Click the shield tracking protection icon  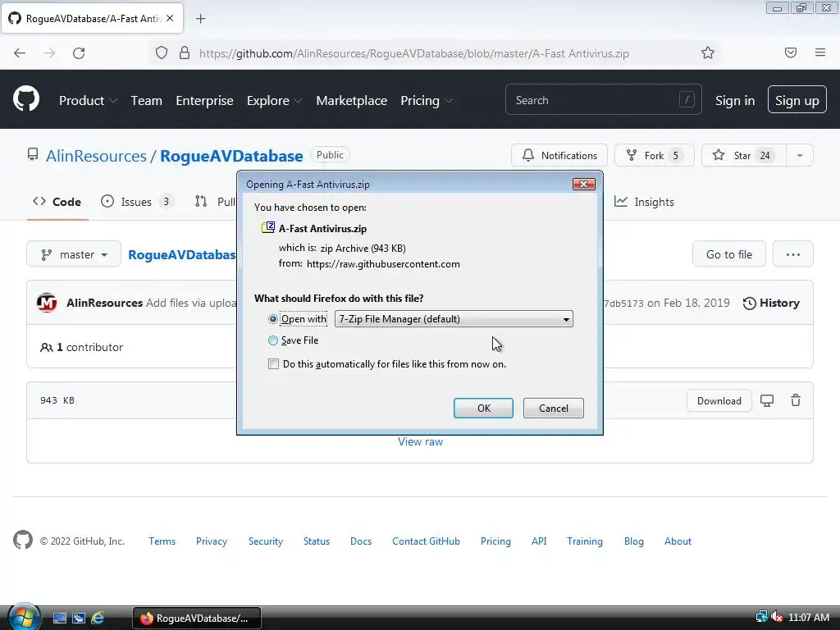(x=162, y=53)
